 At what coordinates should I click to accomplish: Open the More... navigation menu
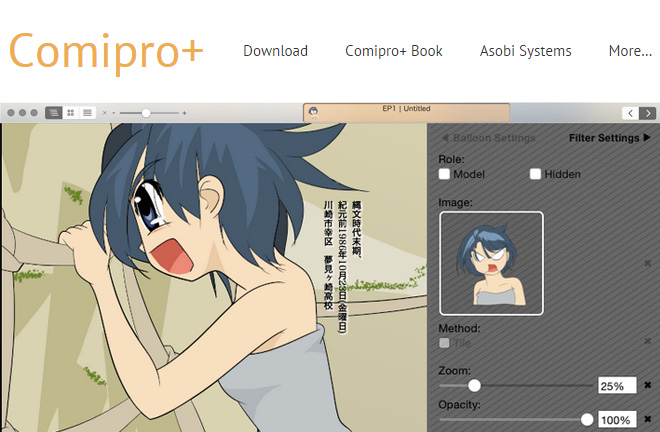630,51
